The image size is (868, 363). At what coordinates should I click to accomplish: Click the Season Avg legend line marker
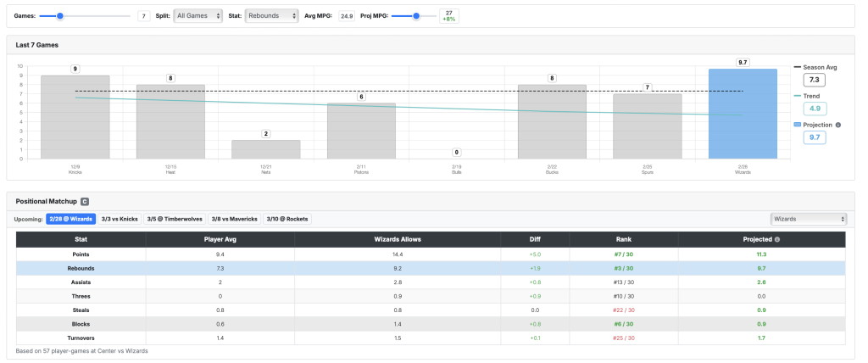point(796,66)
